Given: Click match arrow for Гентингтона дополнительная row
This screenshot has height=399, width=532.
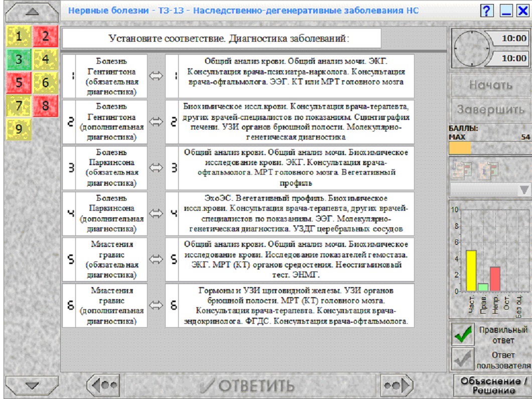Looking at the screenshot, I should 156,122.
